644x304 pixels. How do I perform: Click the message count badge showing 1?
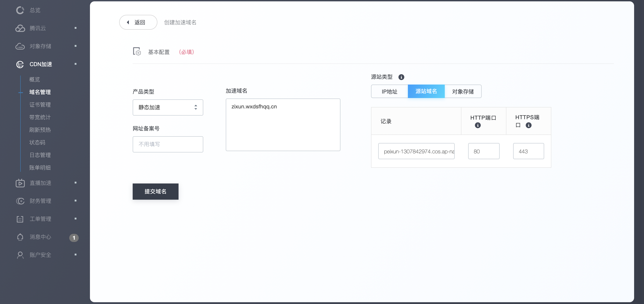click(74, 237)
